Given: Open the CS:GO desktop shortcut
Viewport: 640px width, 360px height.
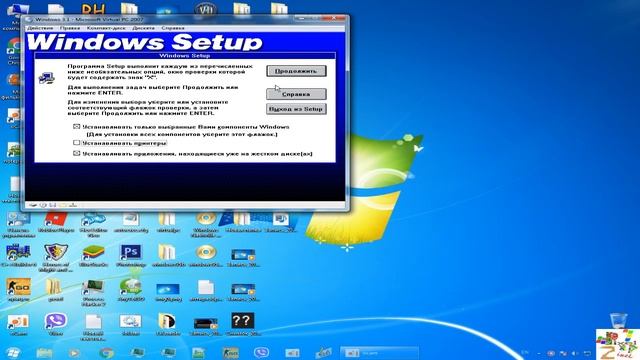Looking at the screenshot, I should click(18, 290).
